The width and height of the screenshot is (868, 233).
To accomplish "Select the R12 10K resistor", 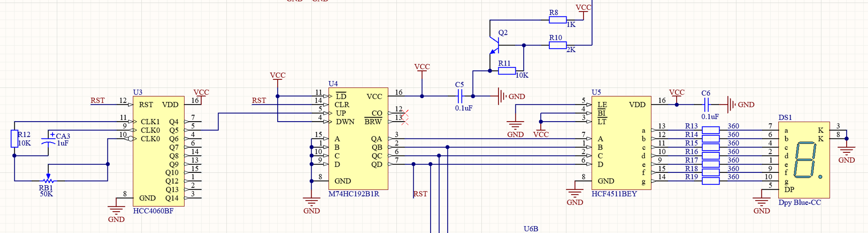I will tap(14, 138).
